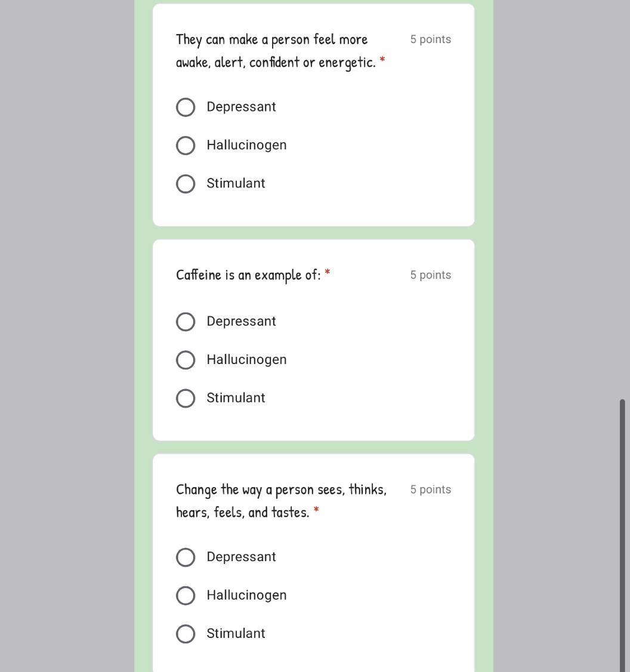Click the Stimulant label in the last question

(x=236, y=633)
